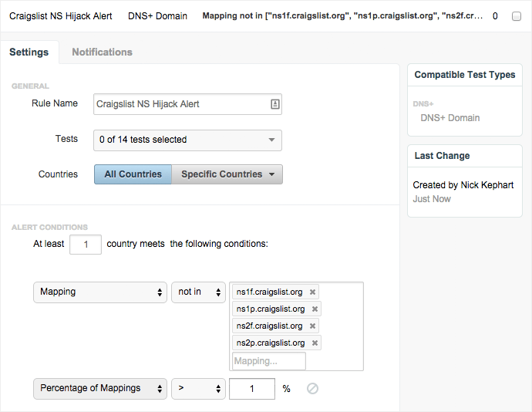Click the DNS+ Domain compatible test type
The image size is (532, 412).
(450, 118)
